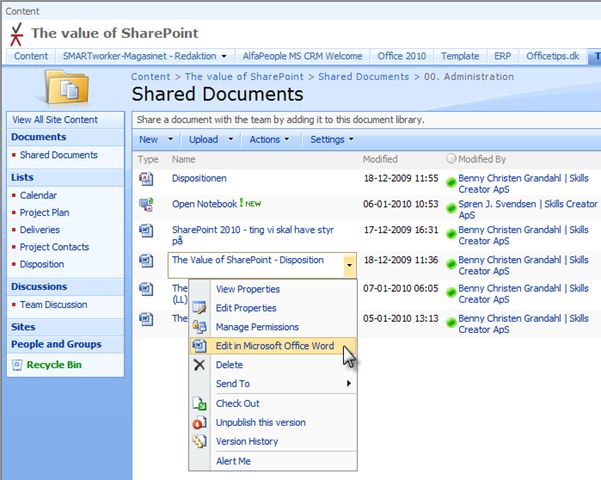The width and height of the screenshot is (601, 480).
Task: Open the Settings dropdown menu
Action: click(x=331, y=140)
